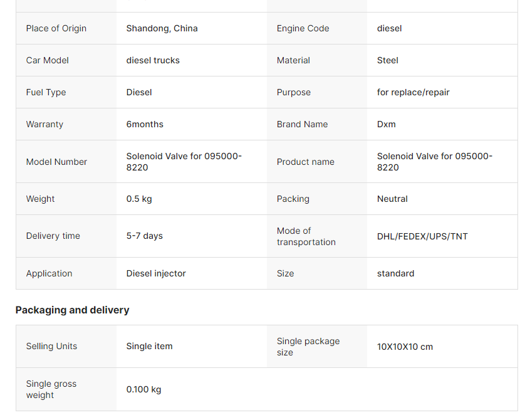Click the 'Shandong, China' origin value

tap(162, 28)
